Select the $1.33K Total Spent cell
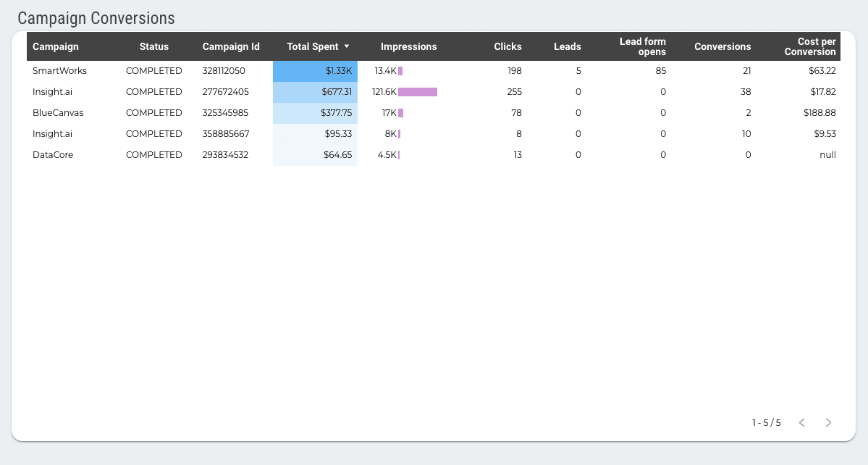Image resolution: width=868 pixels, height=465 pixels. click(x=316, y=71)
